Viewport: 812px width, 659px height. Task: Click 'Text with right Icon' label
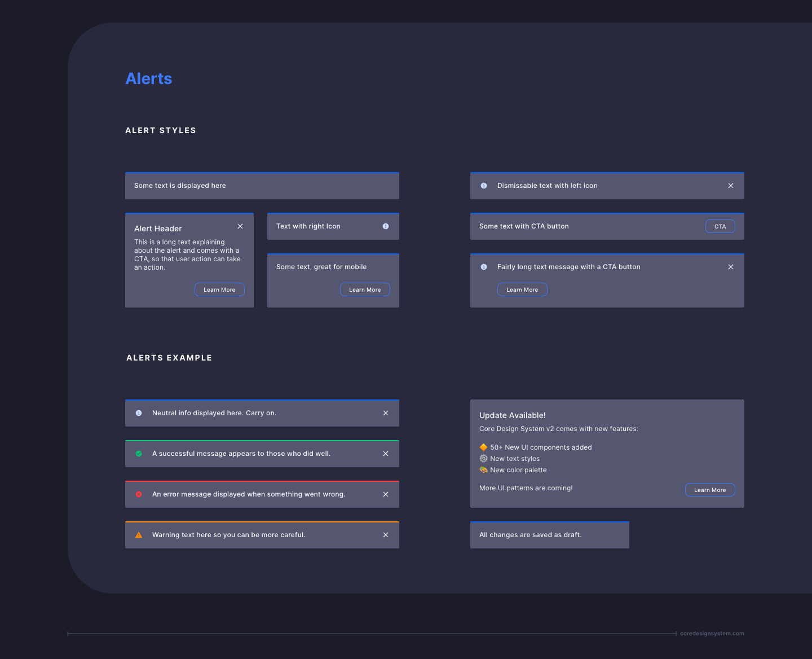pos(308,226)
